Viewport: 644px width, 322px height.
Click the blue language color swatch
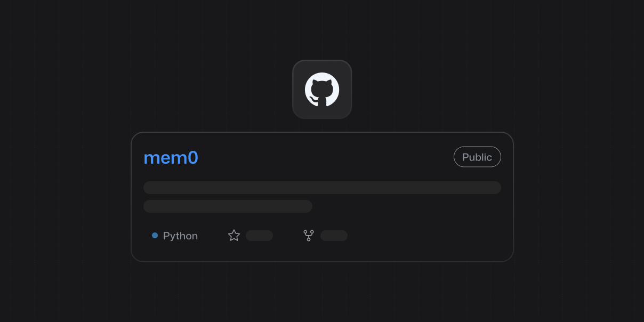click(x=155, y=235)
